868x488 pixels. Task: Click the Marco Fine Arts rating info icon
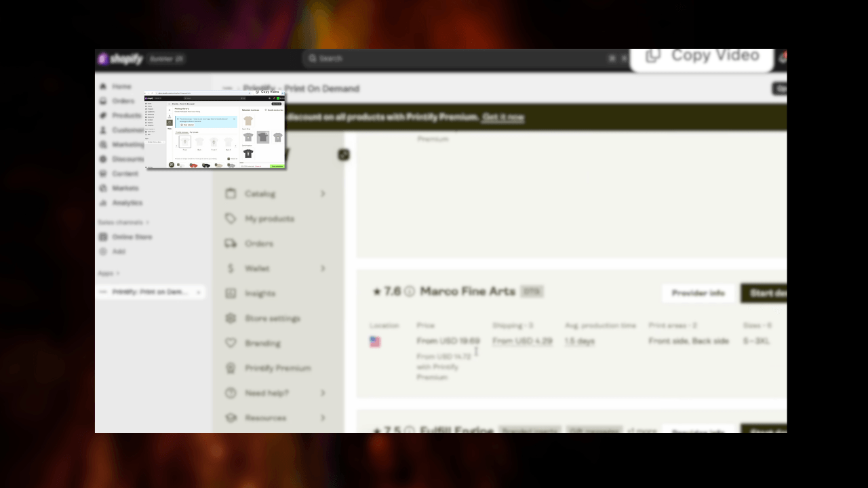(410, 291)
